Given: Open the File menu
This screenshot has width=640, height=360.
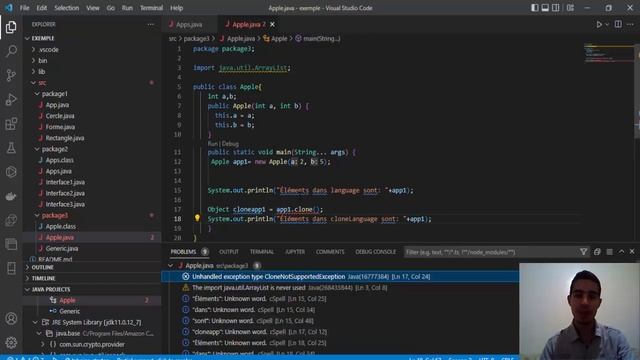Looking at the screenshot, I should (24, 8).
